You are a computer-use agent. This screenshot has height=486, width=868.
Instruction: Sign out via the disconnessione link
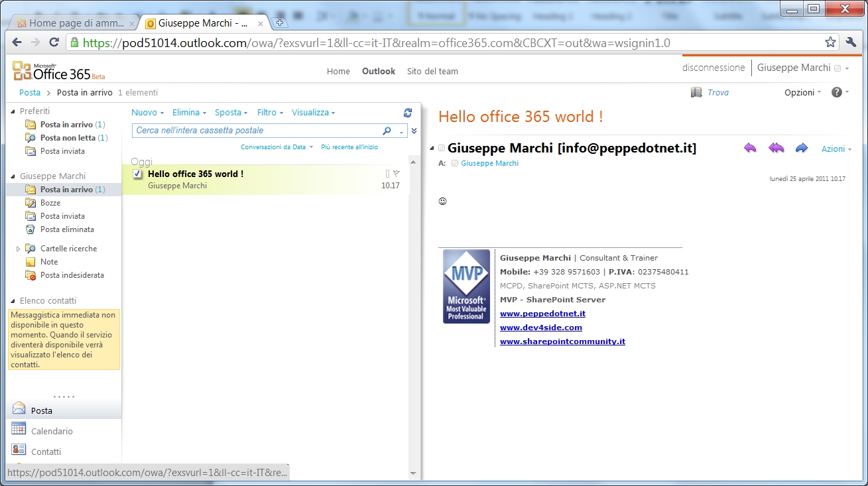tap(713, 68)
